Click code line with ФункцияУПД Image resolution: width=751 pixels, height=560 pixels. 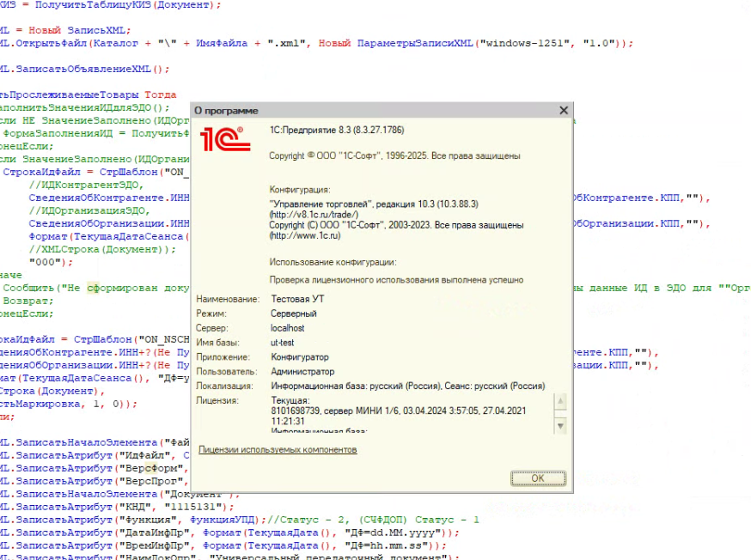240,520
